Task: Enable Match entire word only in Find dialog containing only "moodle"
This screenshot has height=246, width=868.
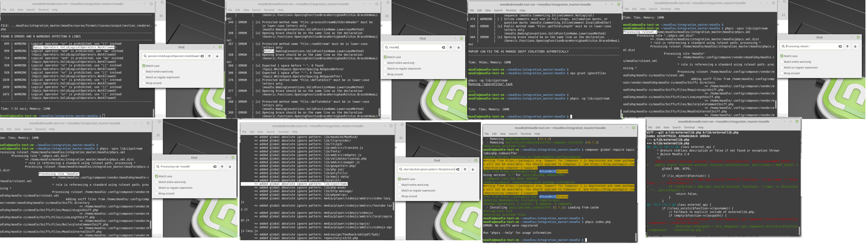Action: point(385,63)
